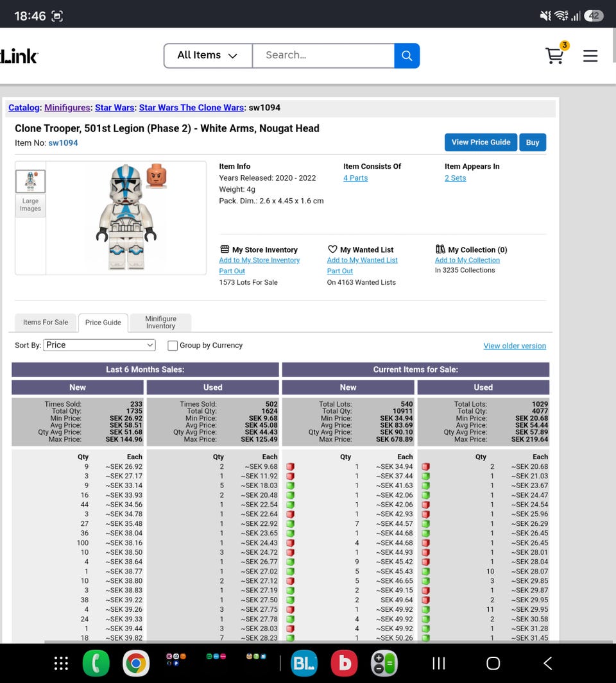Viewport: 616px width, 683px height.
Task: Focus the Search input field
Action: pos(323,55)
